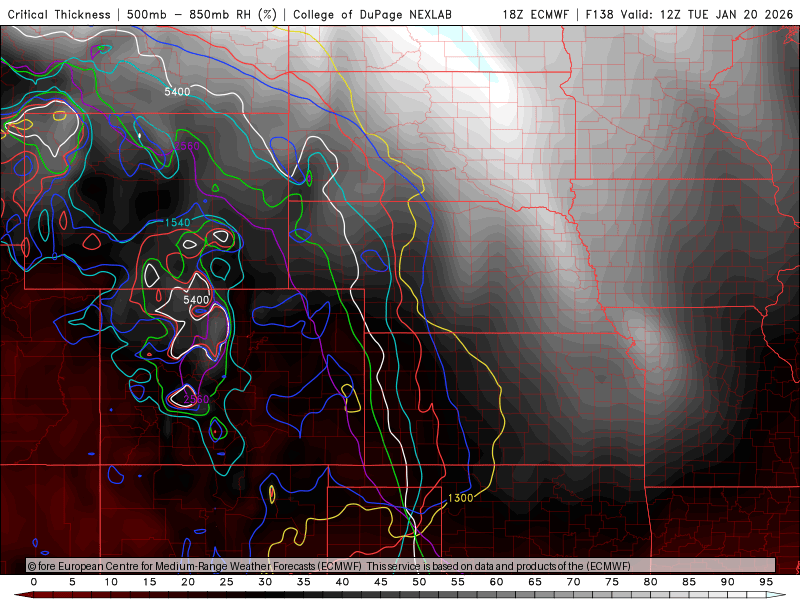Screen dimensions: 800x600
Task: Select the 25 value on color scale
Action: [x=227, y=582]
